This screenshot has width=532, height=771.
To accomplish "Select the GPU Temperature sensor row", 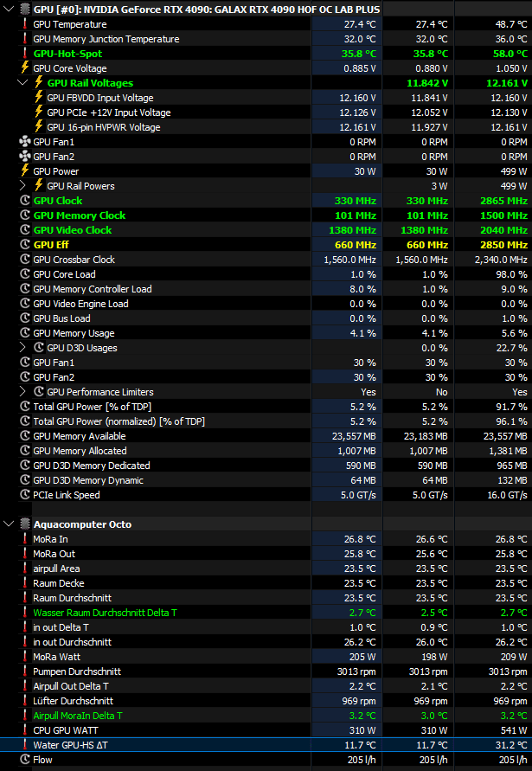I will coord(266,24).
